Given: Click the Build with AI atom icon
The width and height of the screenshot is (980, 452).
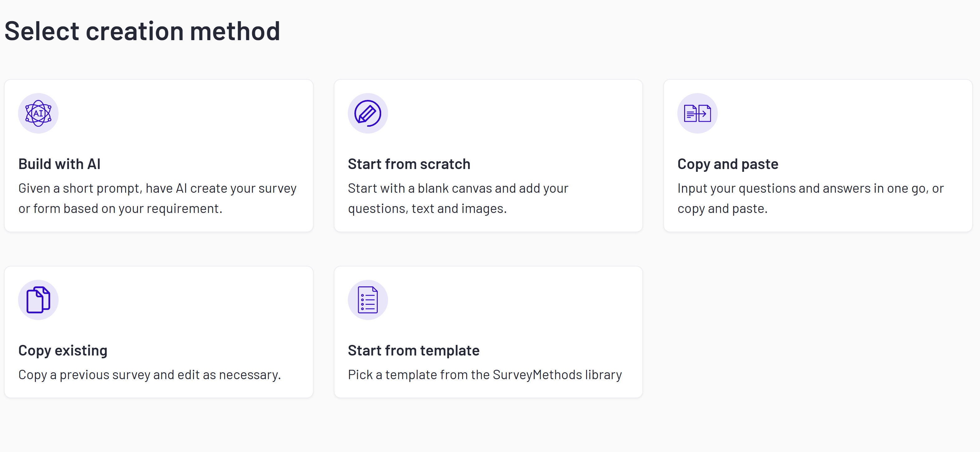Looking at the screenshot, I should [38, 113].
